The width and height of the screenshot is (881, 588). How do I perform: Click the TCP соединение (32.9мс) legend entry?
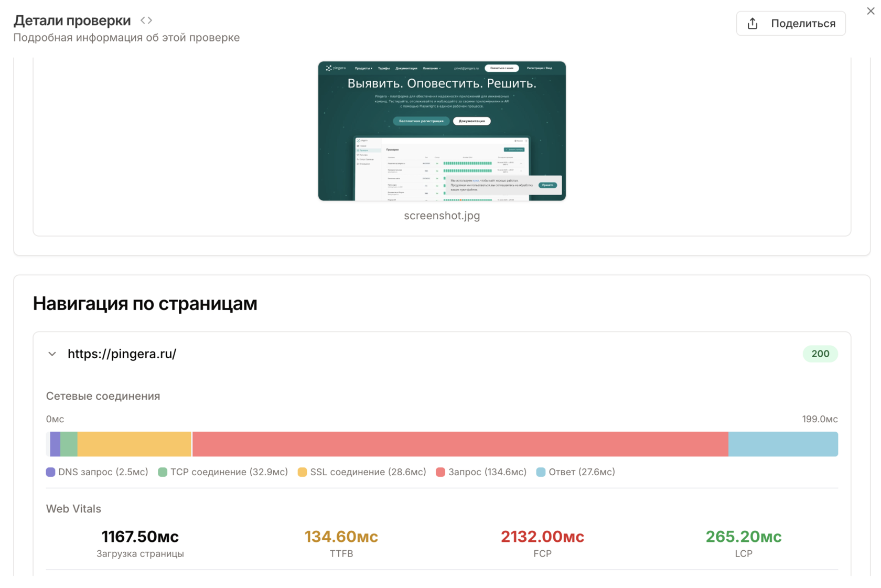click(223, 472)
